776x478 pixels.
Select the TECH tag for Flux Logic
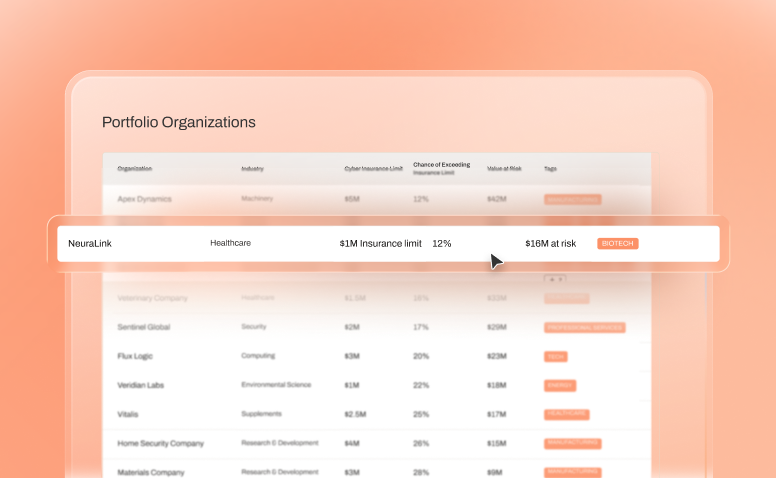click(555, 356)
